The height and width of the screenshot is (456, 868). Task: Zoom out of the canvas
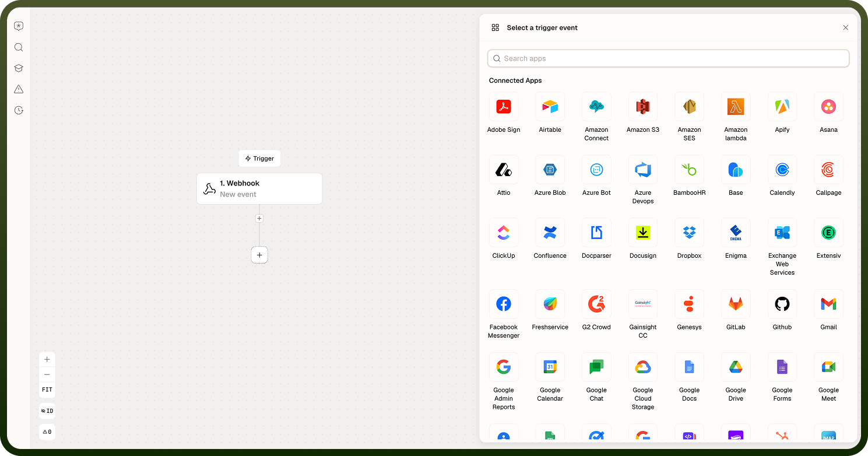pos(47,374)
